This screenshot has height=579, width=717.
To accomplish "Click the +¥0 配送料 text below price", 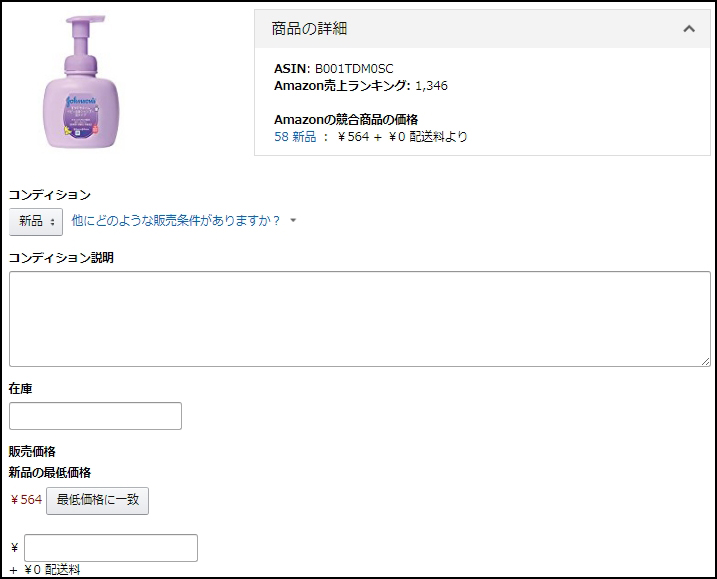I will tap(45, 570).
